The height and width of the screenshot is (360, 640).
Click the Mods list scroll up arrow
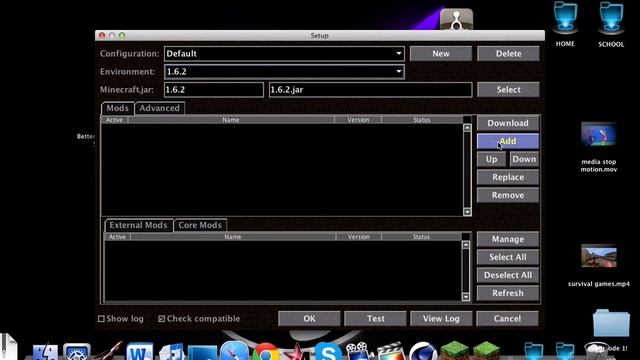tap(467, 128)
